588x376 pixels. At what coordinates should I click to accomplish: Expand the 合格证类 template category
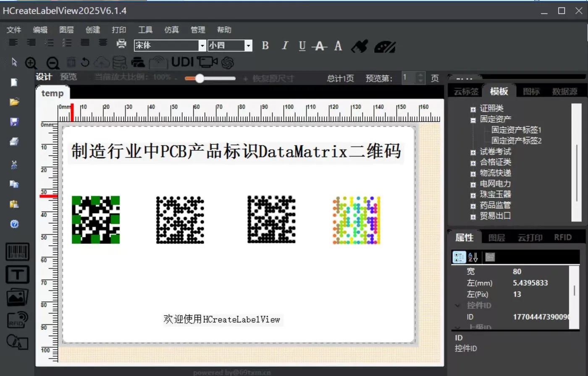pos(473,163)
